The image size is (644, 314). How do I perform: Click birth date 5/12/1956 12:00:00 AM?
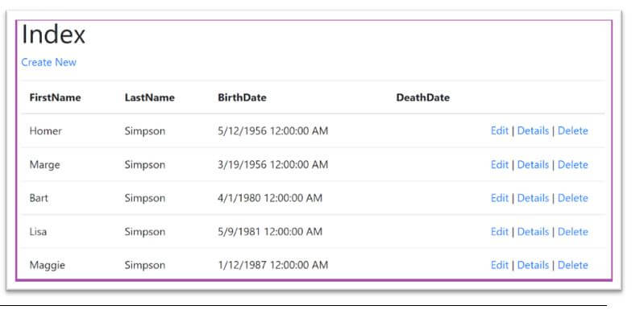273,131
